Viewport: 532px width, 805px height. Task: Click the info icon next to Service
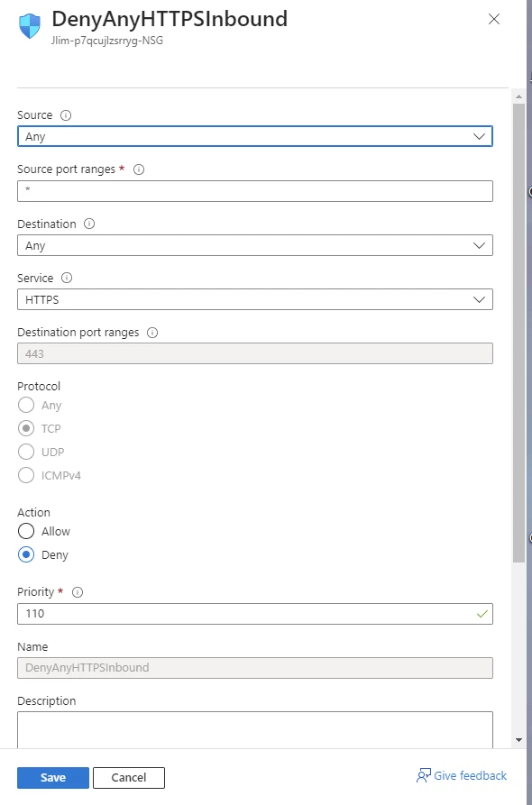67,278
